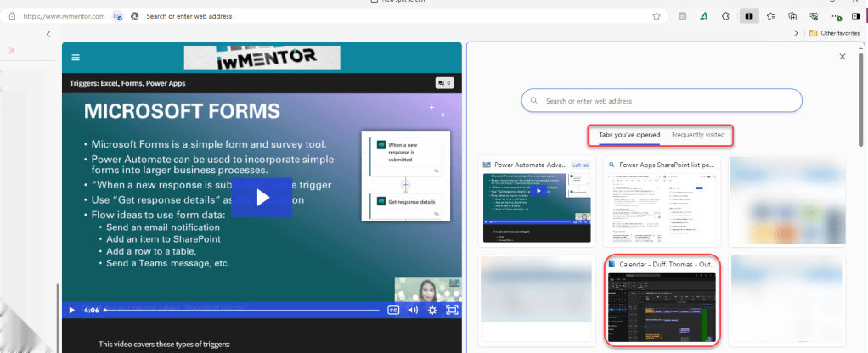Open the hamburger menu on iwMentor page
This screenshot has width=868, height=353.
click(x=76, y=58)
